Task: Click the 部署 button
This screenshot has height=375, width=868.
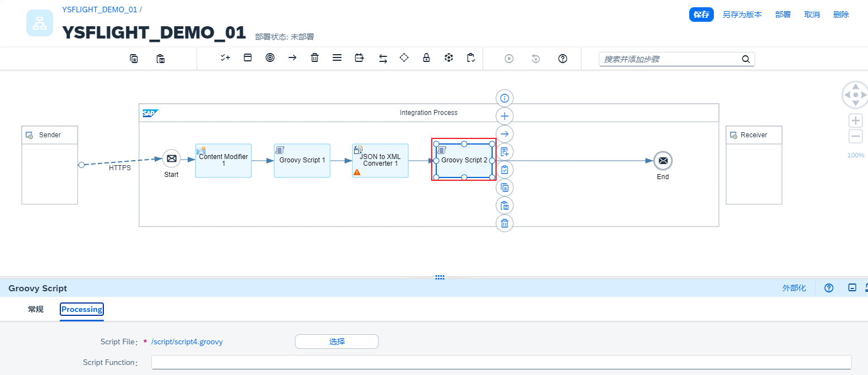Action: pyautogui.click(x=783, y=15)
